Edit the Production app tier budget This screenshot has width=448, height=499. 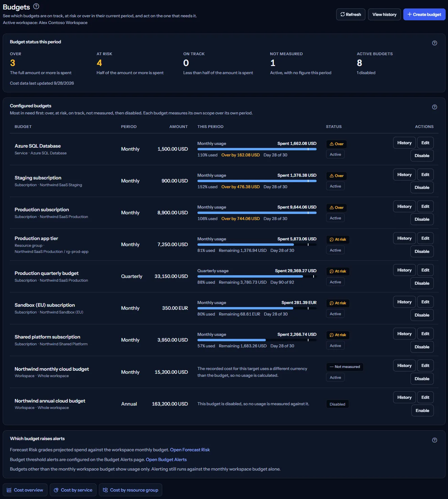point(425,238)
